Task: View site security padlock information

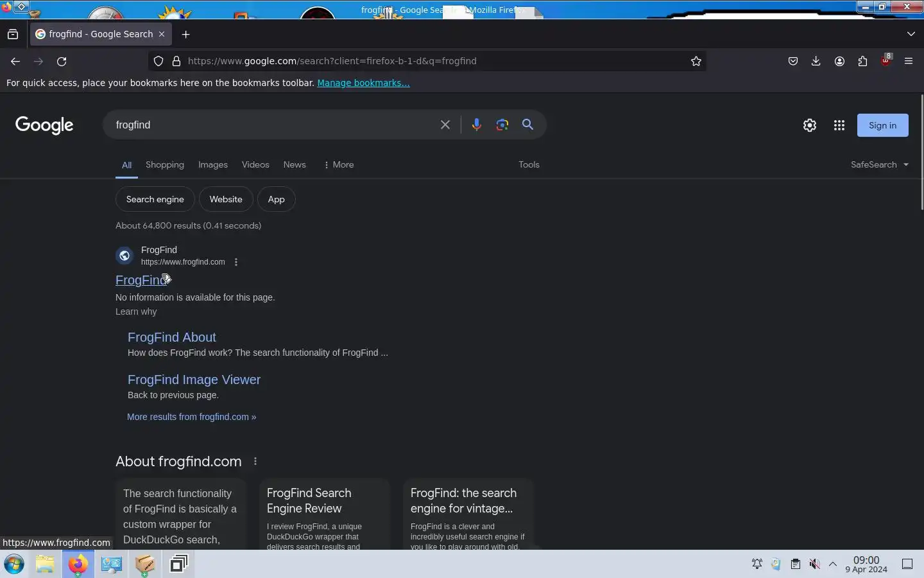Action: pyautogui.click(x=176, y=61)
